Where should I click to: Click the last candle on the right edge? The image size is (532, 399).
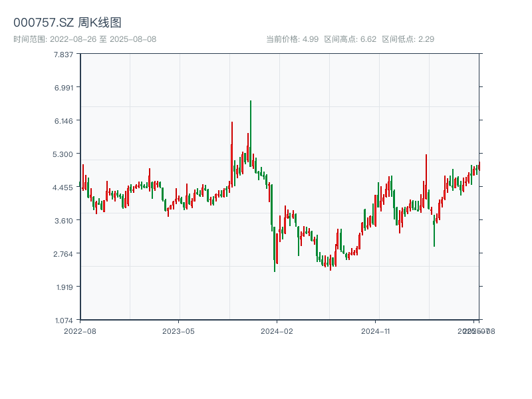tap(479, 166)
